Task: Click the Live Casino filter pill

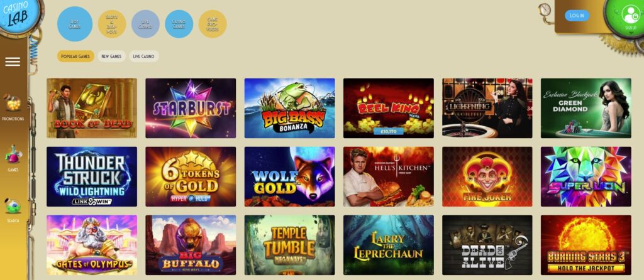Action: (144, 56)
